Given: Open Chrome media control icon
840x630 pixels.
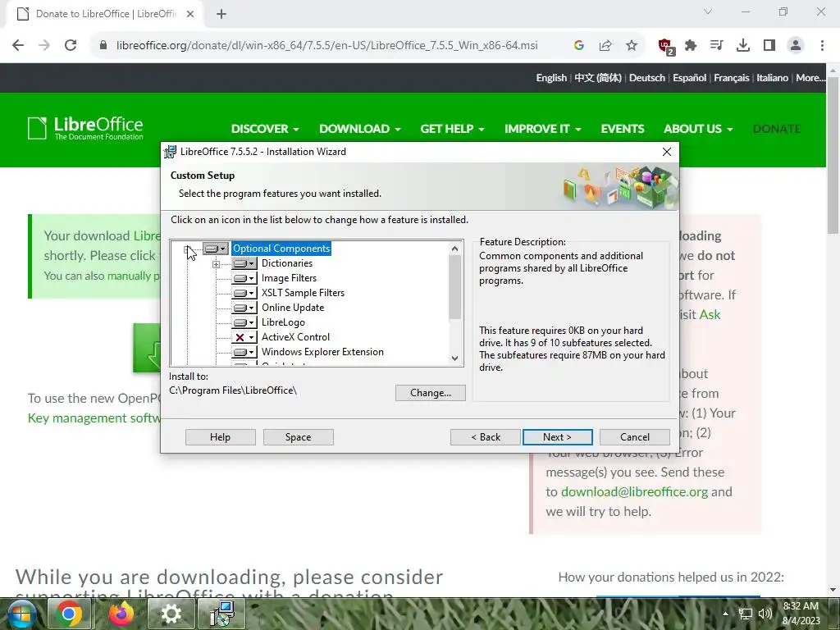Looking at the screenshot, I should coord(716,46).
